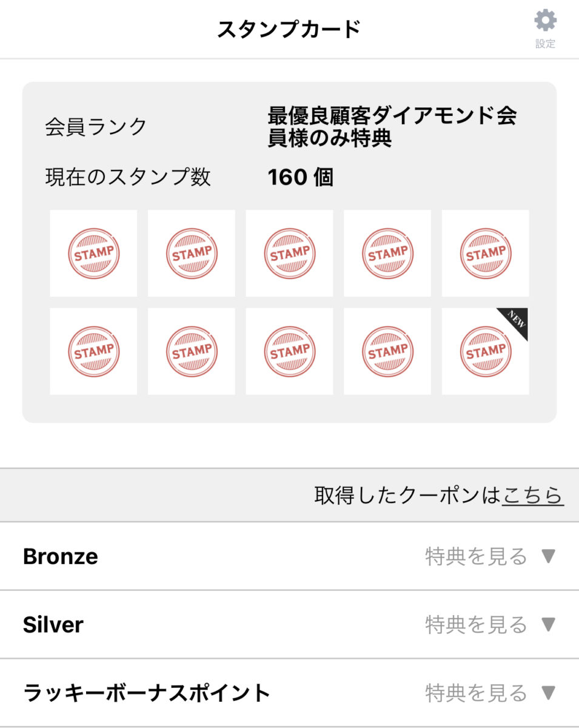The width and height of the screenshot is (579, 728).
Task: Open settings via the gear icon
Action: (545, 28)
